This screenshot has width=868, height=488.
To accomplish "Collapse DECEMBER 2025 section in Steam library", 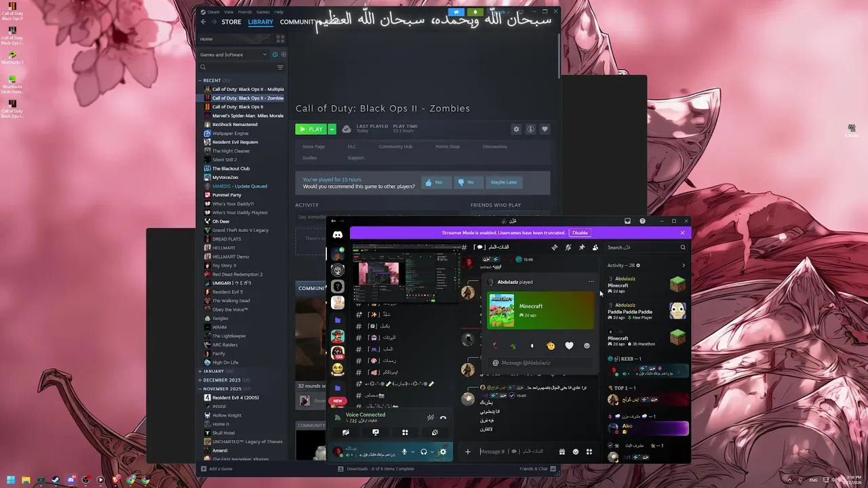I will 200,380.
